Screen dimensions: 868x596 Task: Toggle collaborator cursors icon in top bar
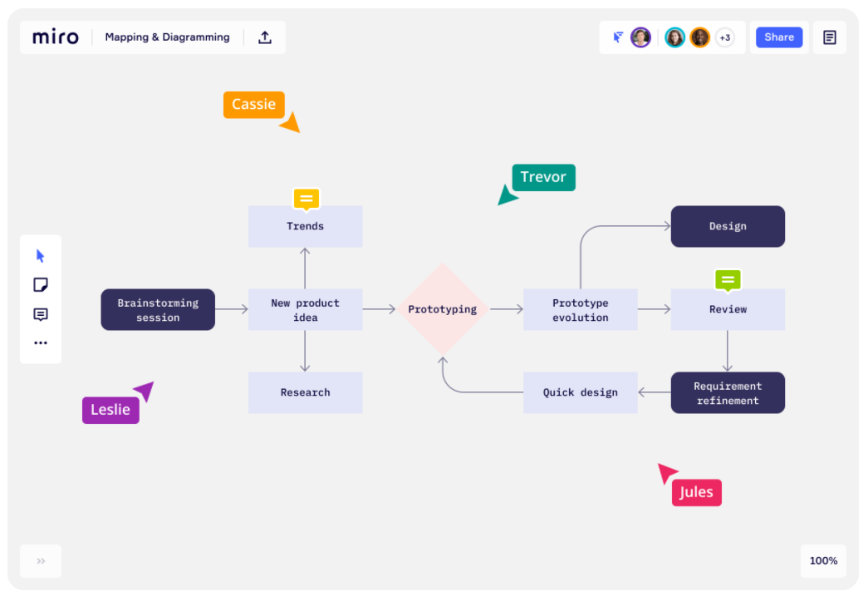pos(618,37)
